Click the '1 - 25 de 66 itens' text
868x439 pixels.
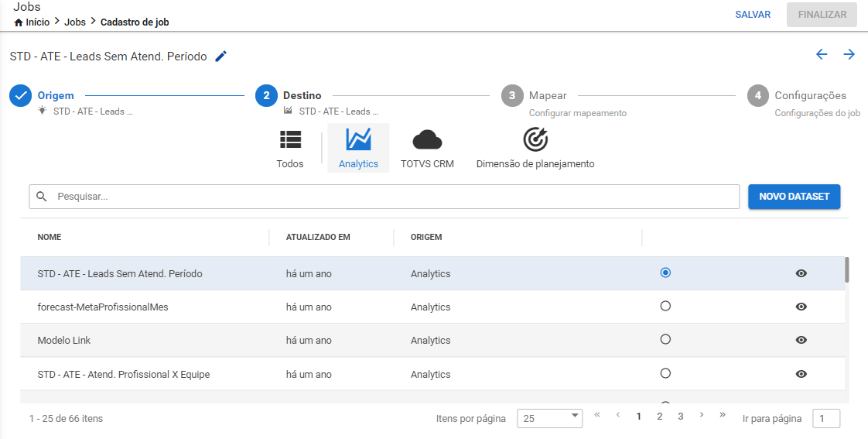coord(66,419)
